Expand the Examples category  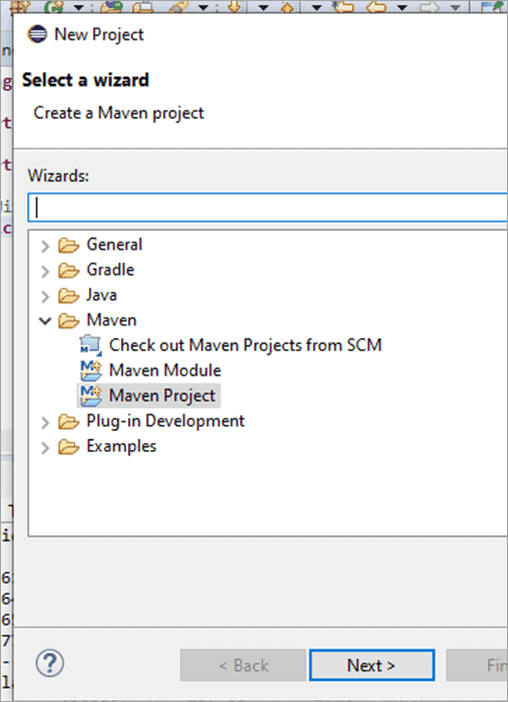click(45, 447)
